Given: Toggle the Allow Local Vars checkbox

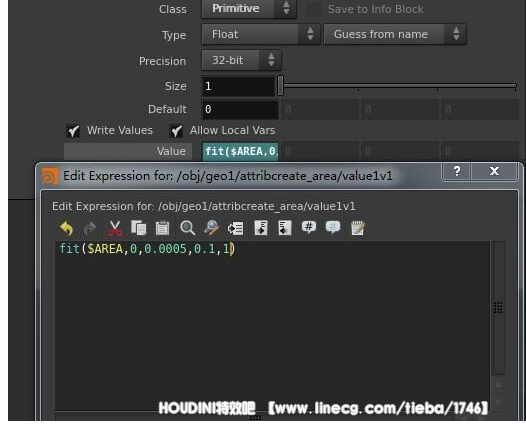Looking at the screenshot, I should pos(176,131).
